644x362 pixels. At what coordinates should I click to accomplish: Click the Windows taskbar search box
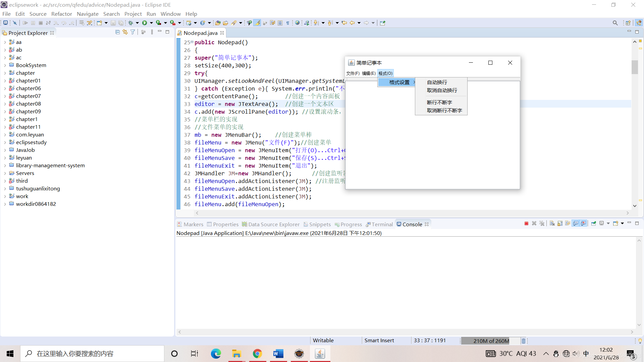pos(92,354)
